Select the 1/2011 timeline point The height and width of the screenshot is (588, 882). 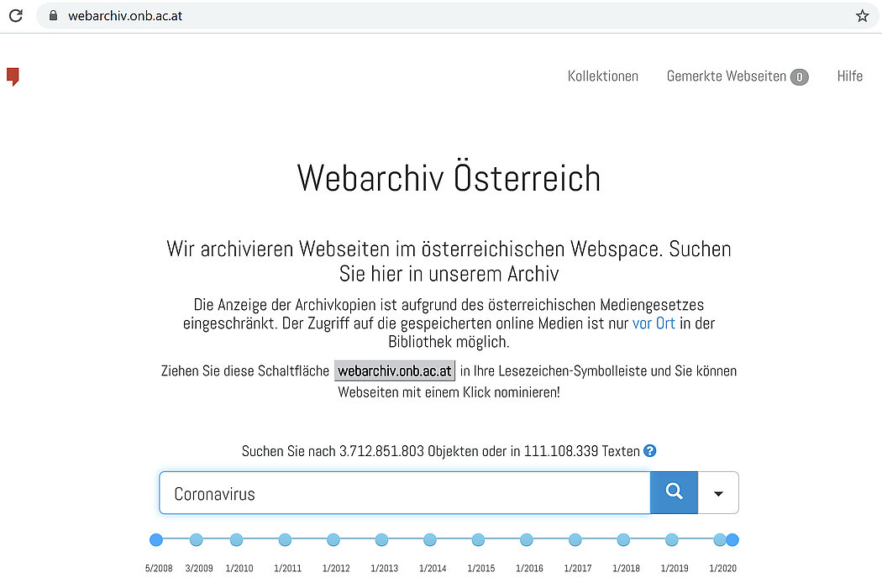tap(286, 540)
